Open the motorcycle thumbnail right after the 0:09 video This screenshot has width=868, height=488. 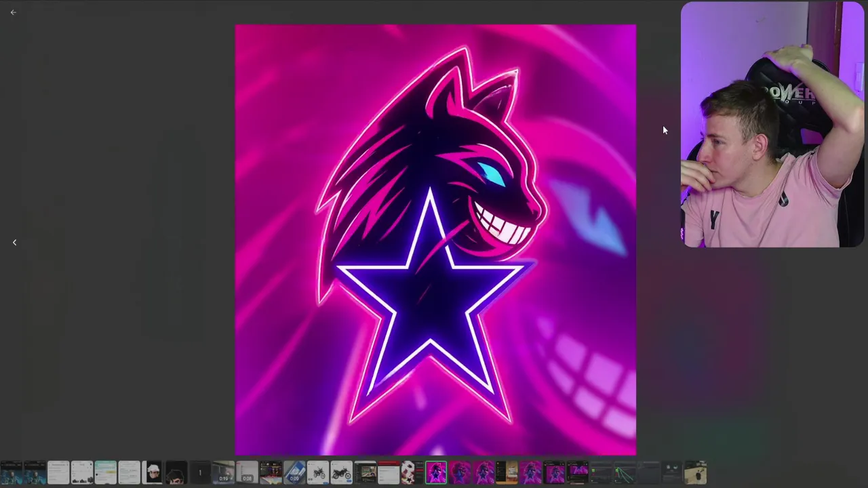point(318,472)
